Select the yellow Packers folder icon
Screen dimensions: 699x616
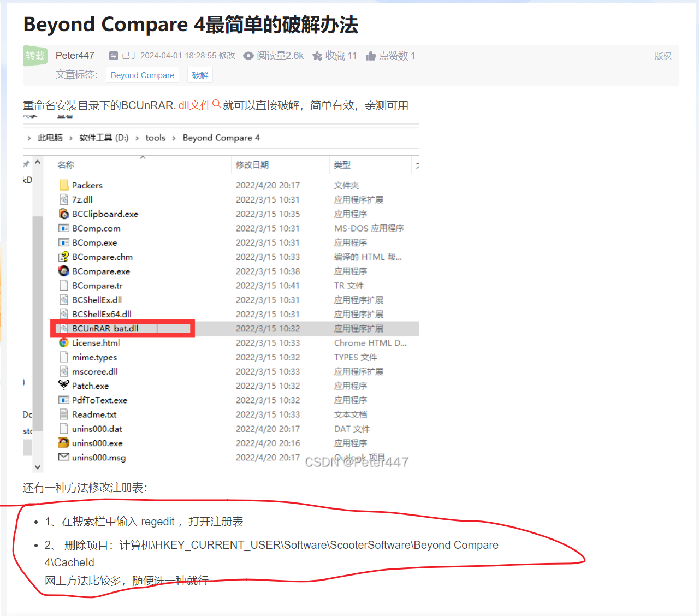point(63,185)
